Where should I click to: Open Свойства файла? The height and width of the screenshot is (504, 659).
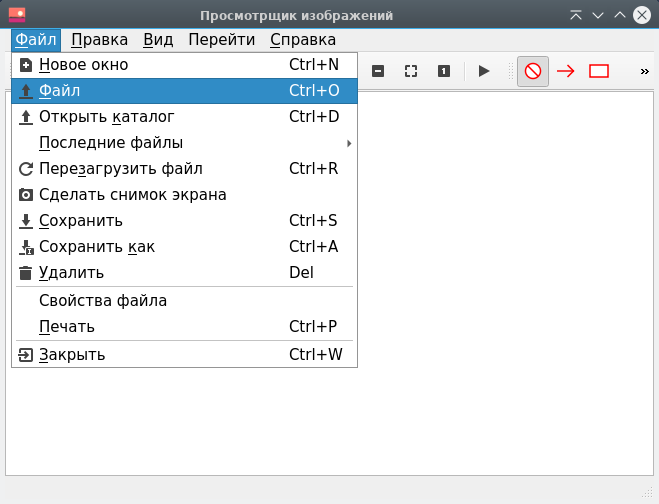pos(102,301)
